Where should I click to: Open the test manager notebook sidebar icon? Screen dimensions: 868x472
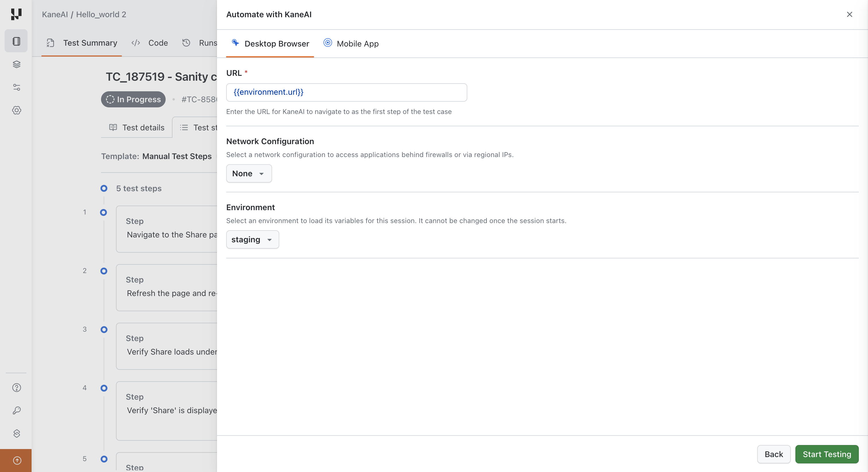(16, 41)
